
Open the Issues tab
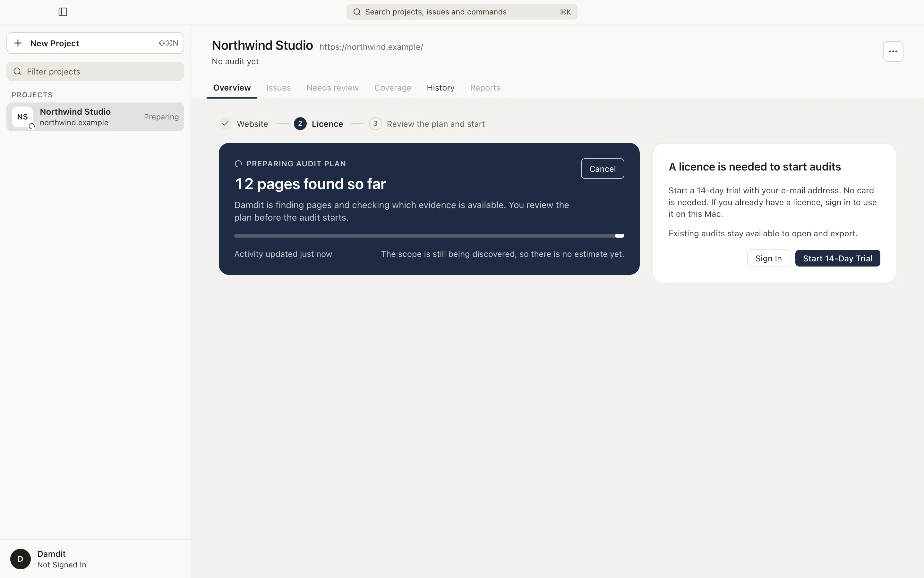(x=278, y=88)
